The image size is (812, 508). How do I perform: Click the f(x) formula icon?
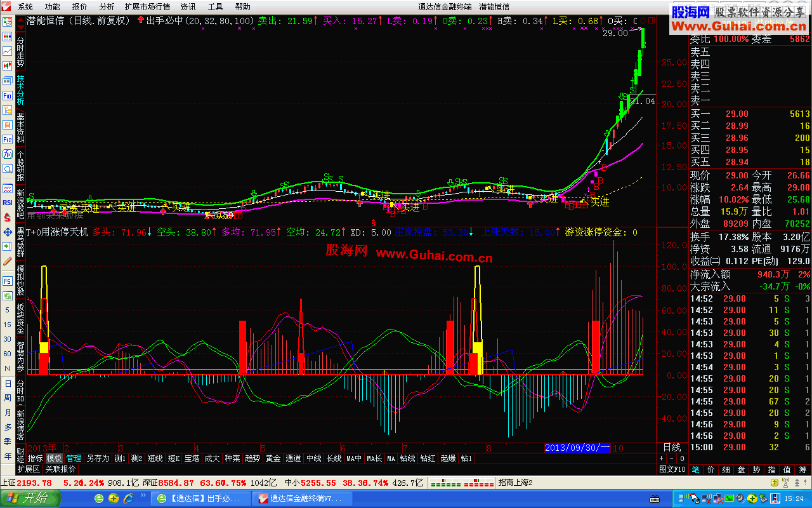[x=8, y=154]
